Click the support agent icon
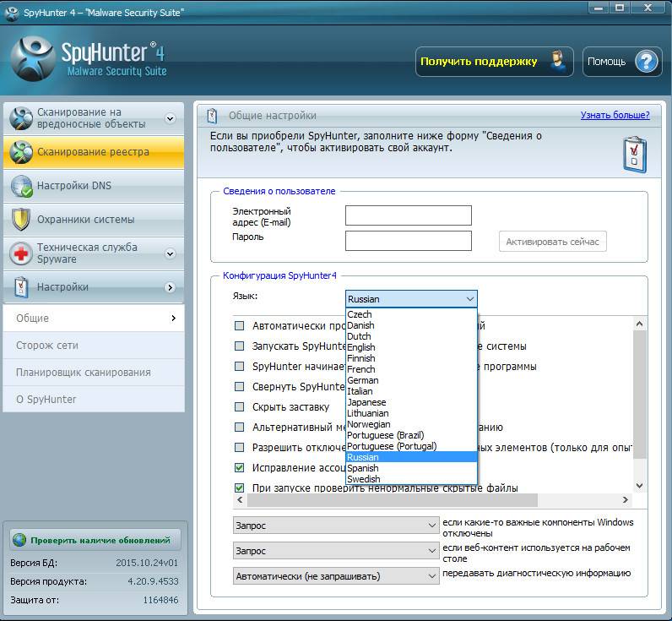The image size is (672, 621). pos(557,62)
